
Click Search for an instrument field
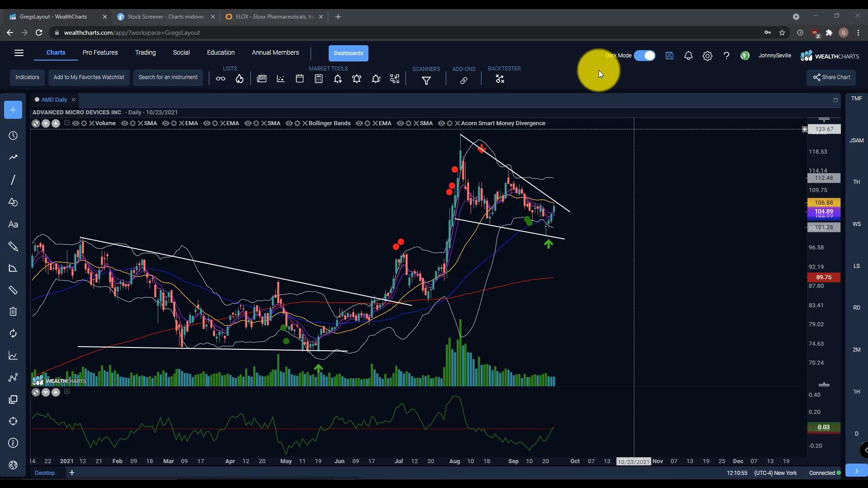click(168, 77)
